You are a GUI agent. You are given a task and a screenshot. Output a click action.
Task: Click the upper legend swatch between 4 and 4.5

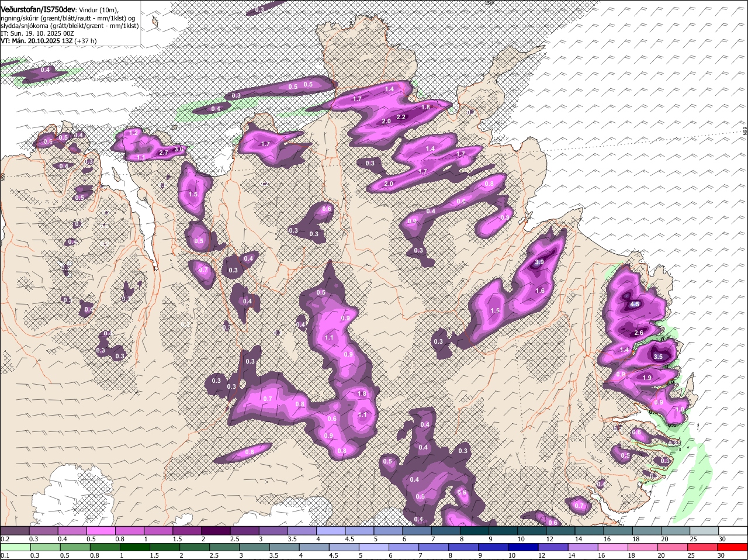click(331, 530)
